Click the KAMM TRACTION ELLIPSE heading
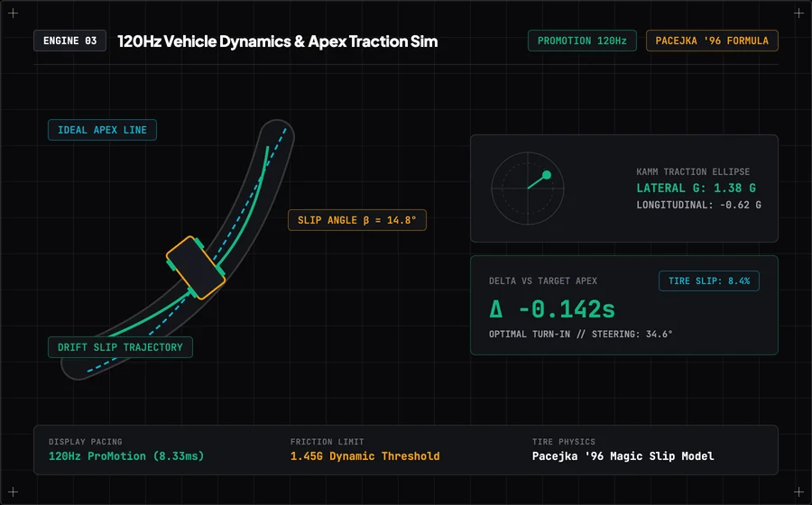This screenshot has width=812, height=505. (693, 171)
